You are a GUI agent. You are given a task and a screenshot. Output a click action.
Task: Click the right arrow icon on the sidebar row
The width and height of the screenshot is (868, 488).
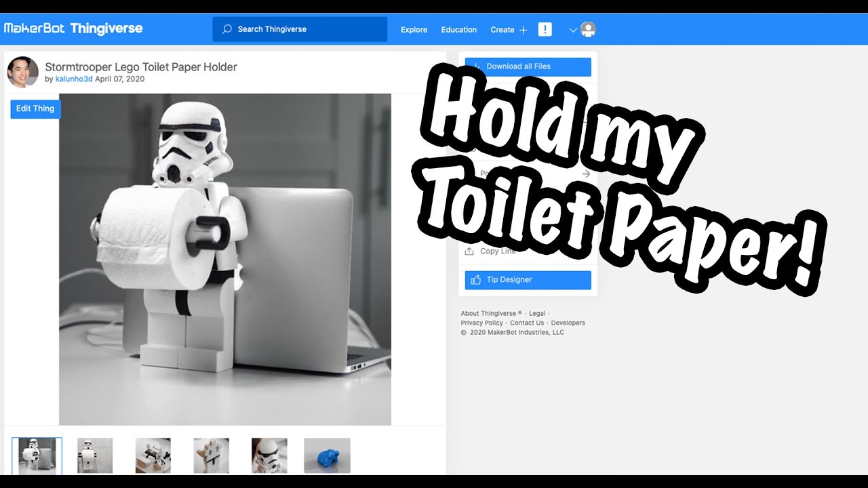click(586, 174)
